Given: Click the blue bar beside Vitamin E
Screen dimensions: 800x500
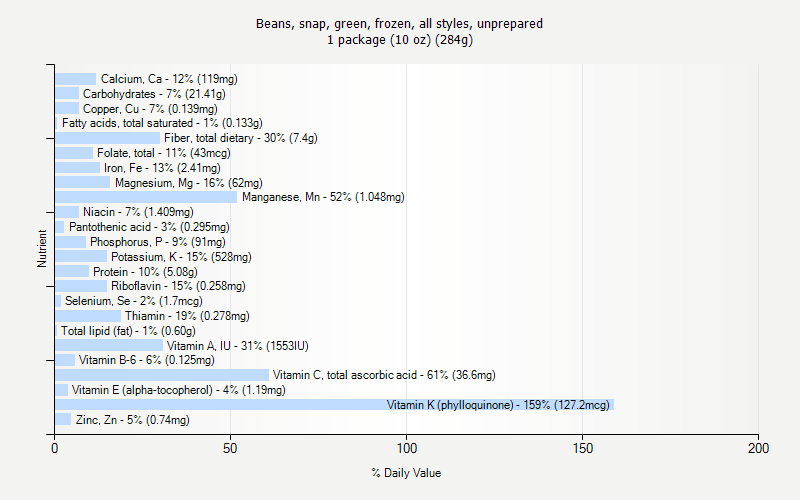Looking at the screenshot, I should pos(61,390).
